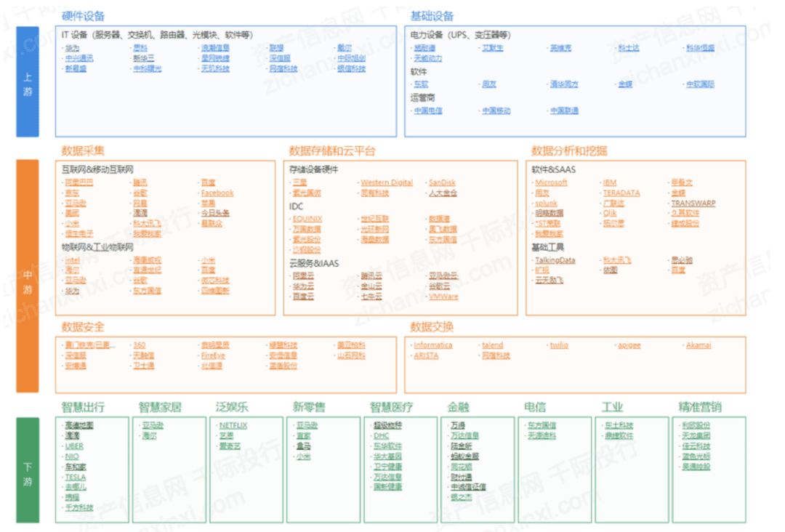Click the 中国电信 operator link
The image size is (785, 532).
427,111
